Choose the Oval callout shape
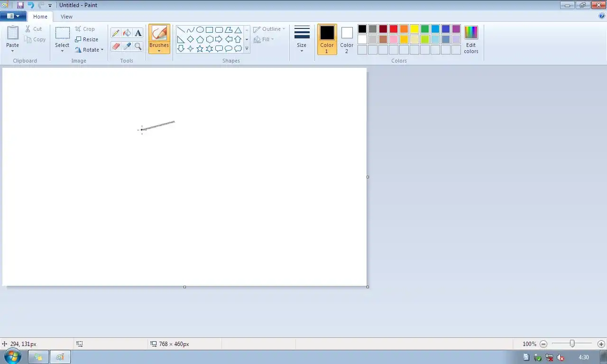Screen dimensions: 607x364 click(x=229, y=48)
